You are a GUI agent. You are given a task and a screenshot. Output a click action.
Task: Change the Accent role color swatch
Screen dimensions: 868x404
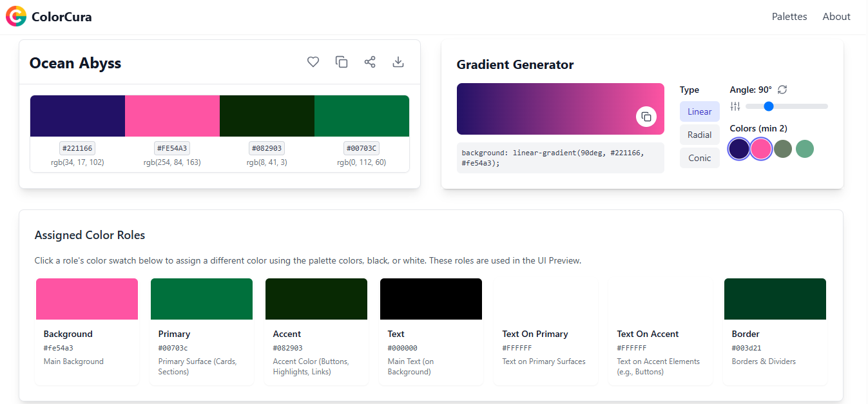click(x=316, y=299)
